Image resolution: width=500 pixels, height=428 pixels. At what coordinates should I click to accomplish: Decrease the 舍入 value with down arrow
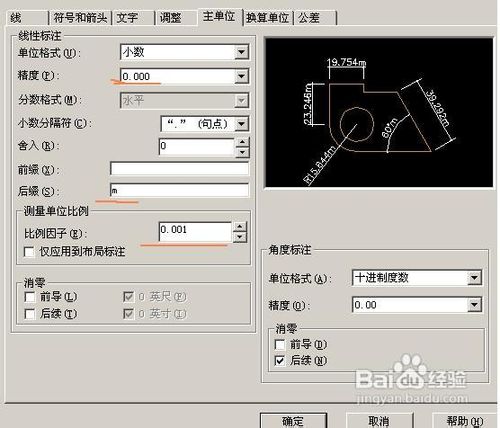243,152
